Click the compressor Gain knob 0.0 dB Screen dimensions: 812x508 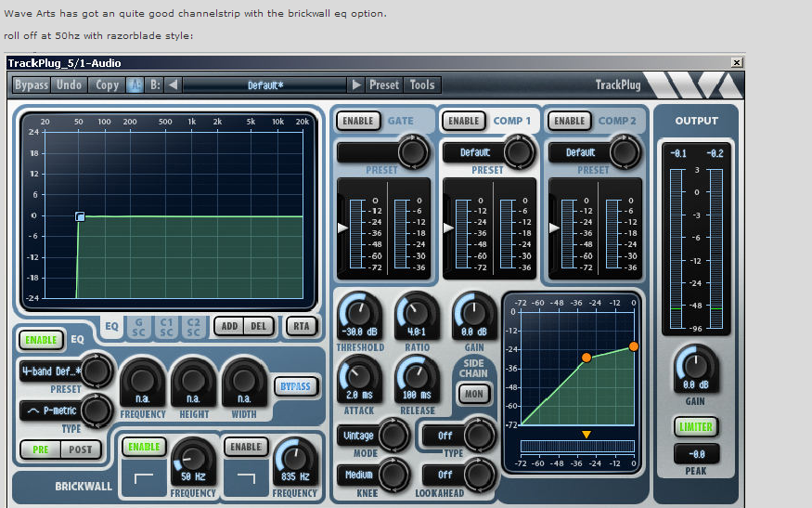click(x=474, y=314)
